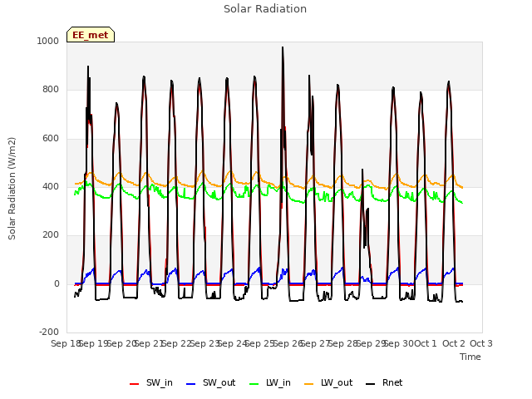Click the Oct 1 x-axis tick label
This screenshot has height=399, width=532.
click(426, 343)
